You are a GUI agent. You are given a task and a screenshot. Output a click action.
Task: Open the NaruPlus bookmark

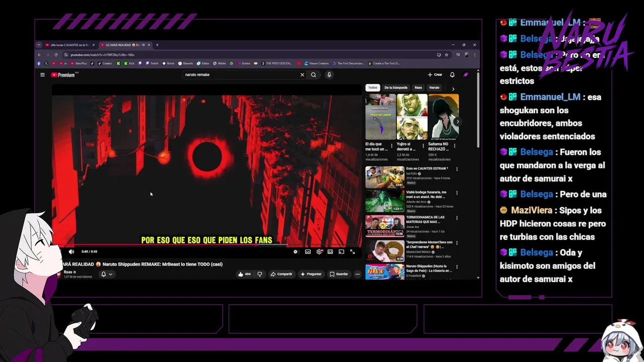point(79,63)
